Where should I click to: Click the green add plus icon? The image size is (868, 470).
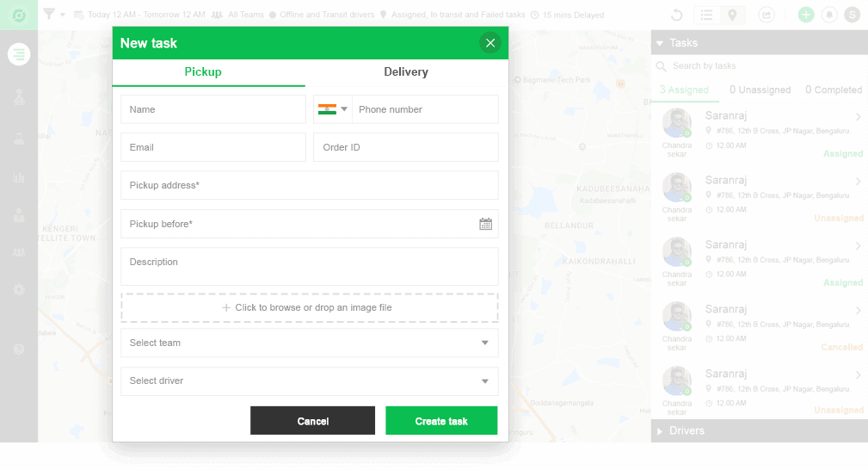[x=806, y=15]
